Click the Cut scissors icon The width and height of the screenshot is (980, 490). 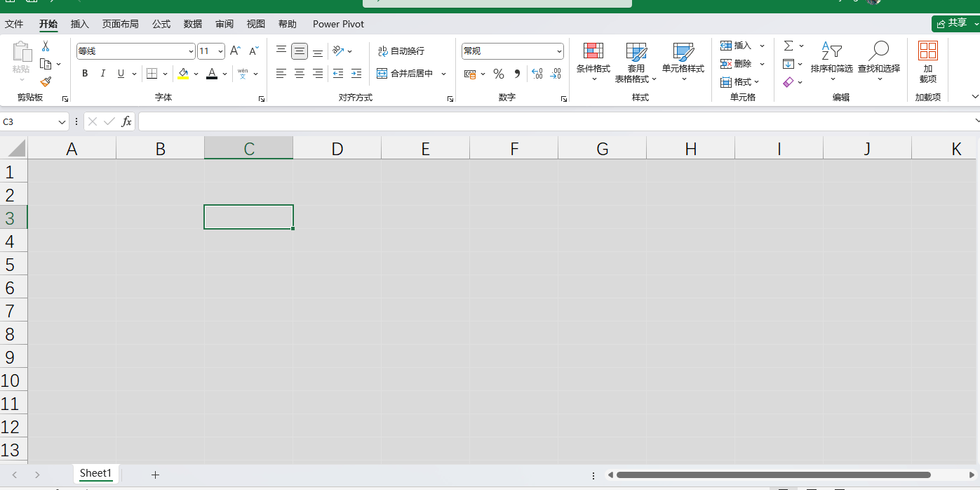click(x=46, y=46)
